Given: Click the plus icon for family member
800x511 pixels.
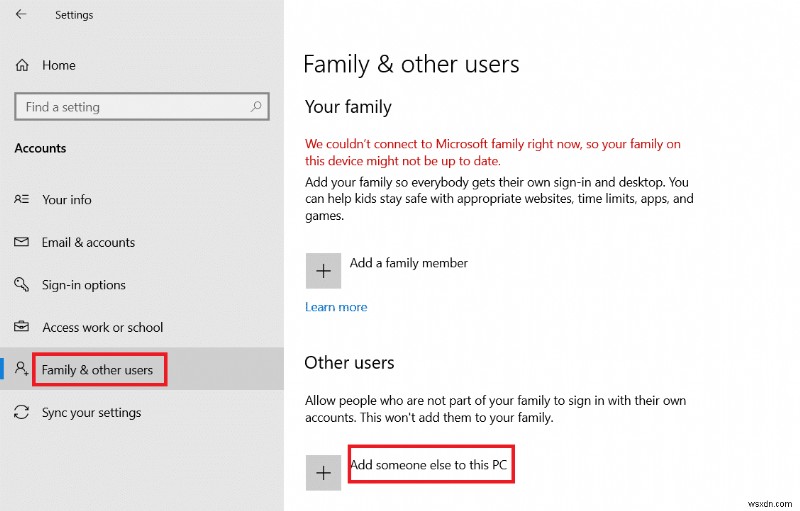Looking at the screenshot, I should pos(323,271).
